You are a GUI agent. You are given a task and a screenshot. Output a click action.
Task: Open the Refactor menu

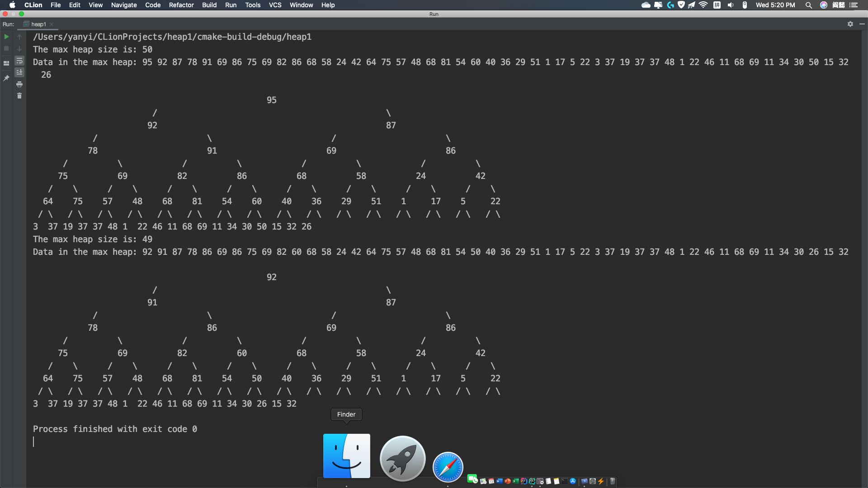click(181, 5)
